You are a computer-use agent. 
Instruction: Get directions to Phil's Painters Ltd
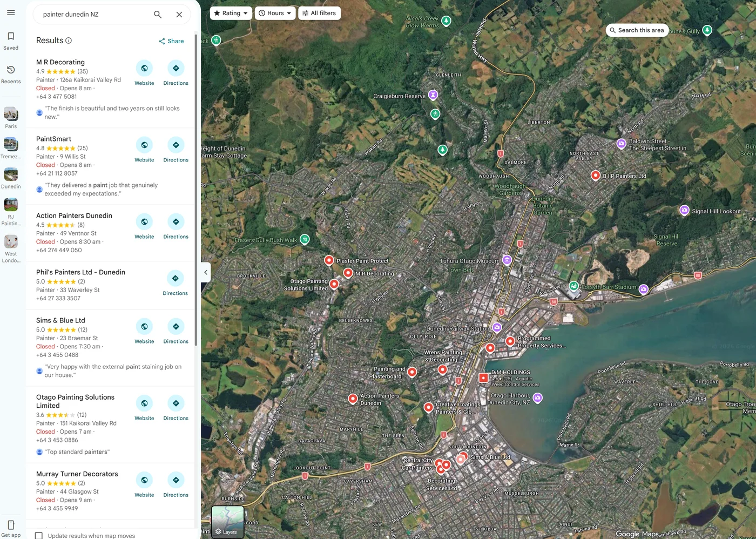tap(175, 278)
